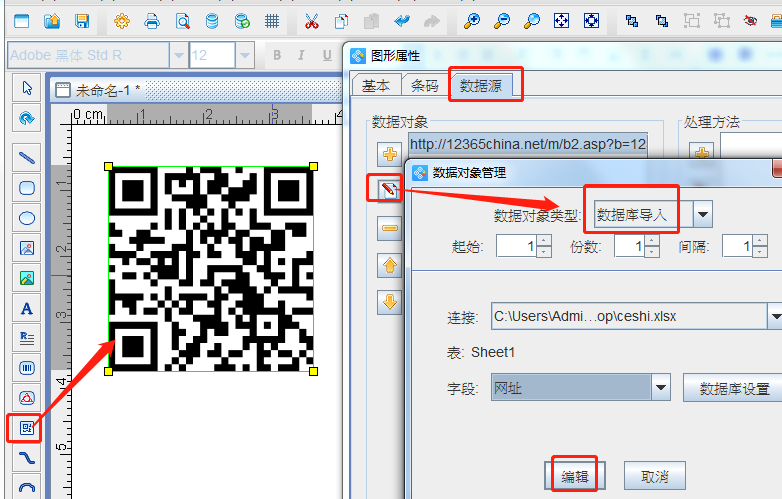The height and width of the screenshot is (499, 782).
Task: Toggle bold text formatting
Action: point(277,56)
